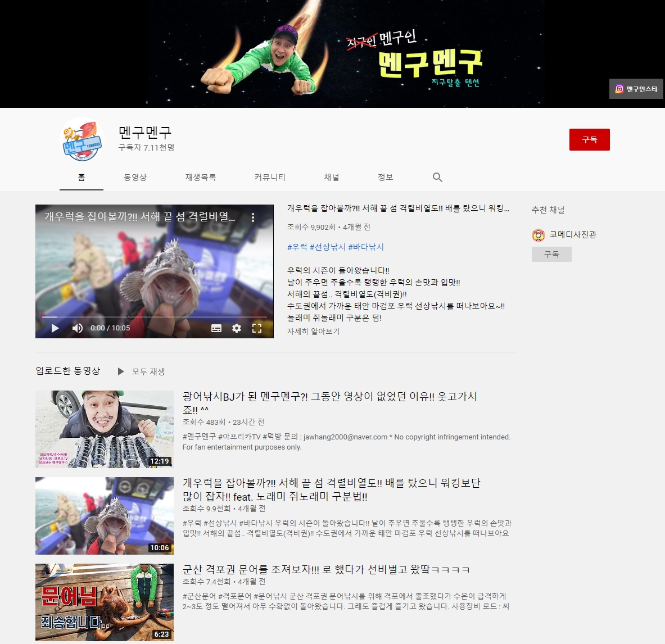Open the 광어낚시BJ video thumbnail

coord(105,429)
